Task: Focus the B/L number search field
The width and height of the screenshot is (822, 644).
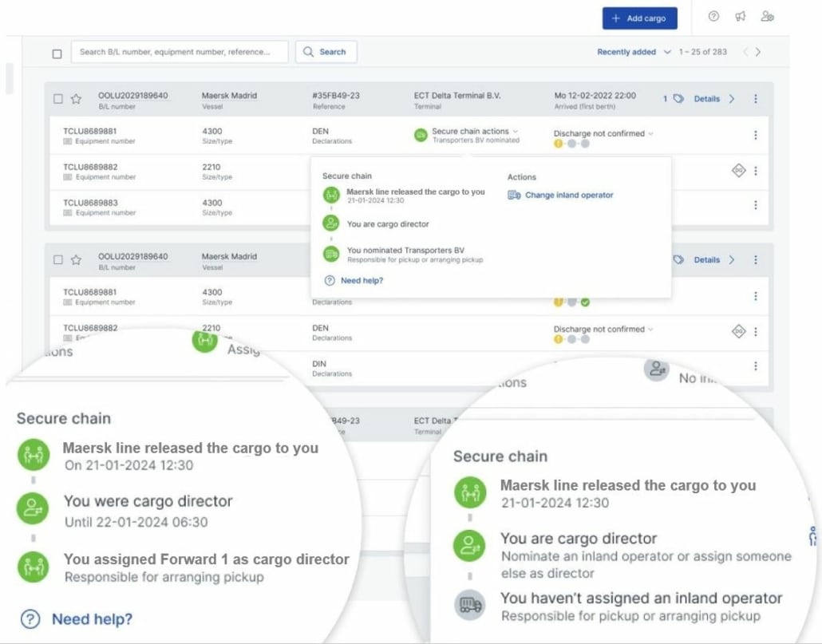Action: point(180,52)
